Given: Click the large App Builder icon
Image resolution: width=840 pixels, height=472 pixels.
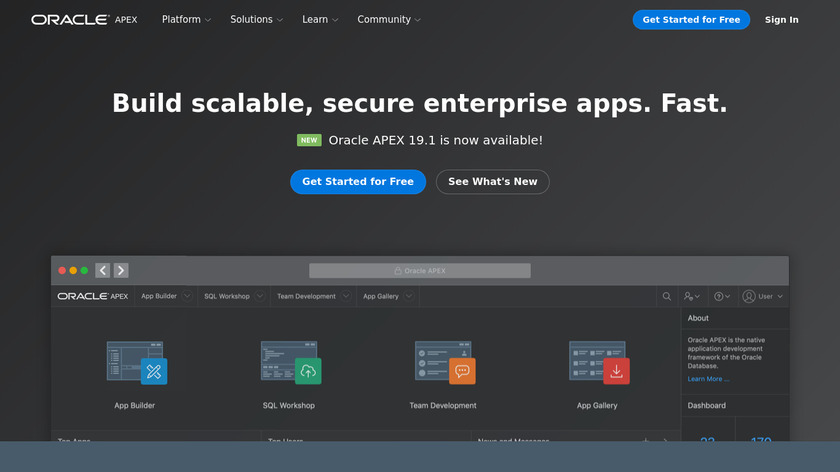Looking at the screenshot, I should pyautogui.click(x=137, y=363).
